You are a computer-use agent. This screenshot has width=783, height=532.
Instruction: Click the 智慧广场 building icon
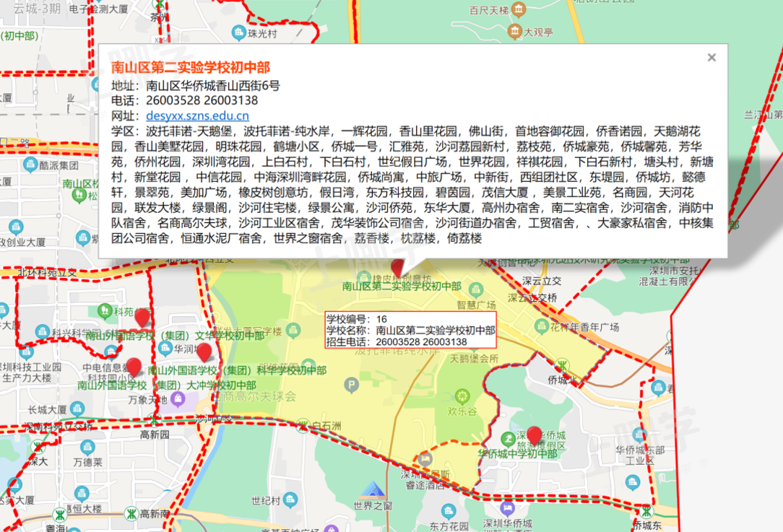(476, 289)
